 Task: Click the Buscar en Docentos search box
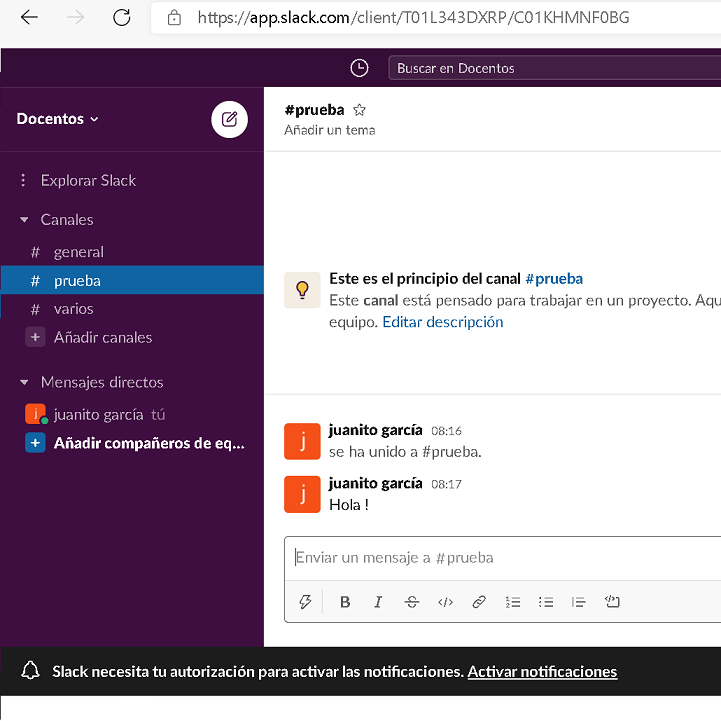[555, 68]
